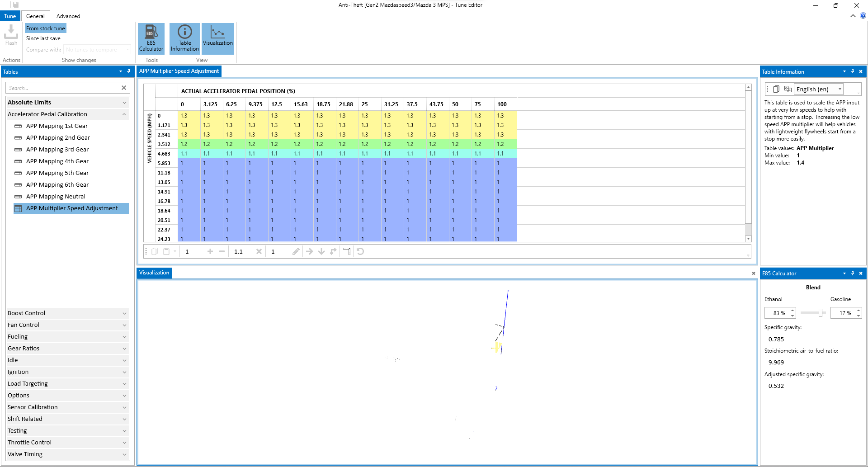Click the pencil set-value icon
868x467 pixels.
(x=296, y=251)
